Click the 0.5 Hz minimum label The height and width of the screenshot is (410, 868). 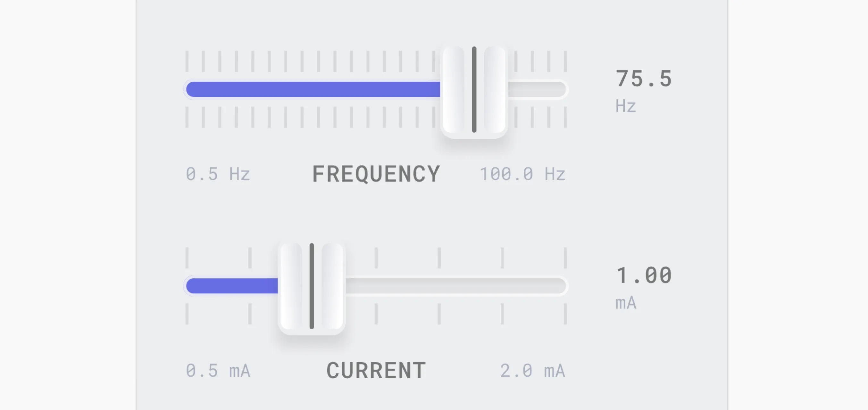[218, 174]
